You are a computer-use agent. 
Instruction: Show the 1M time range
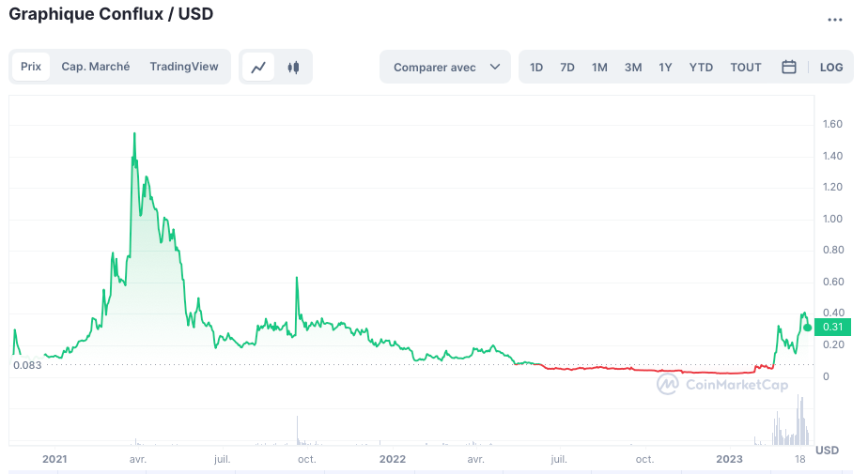599,68
